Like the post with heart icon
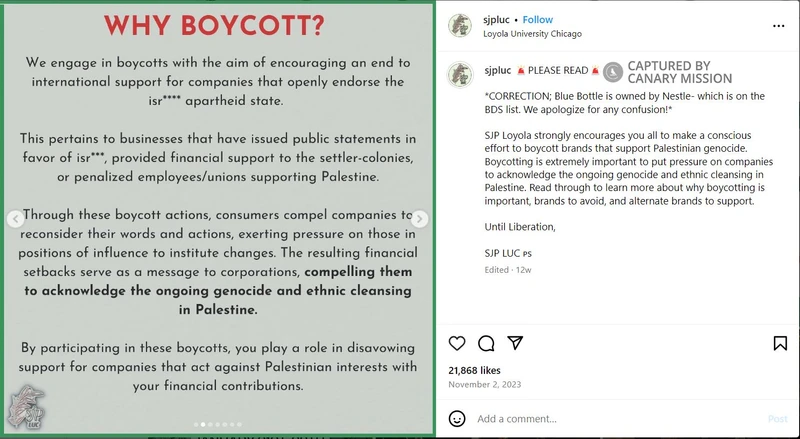 (x=457, y=343)
